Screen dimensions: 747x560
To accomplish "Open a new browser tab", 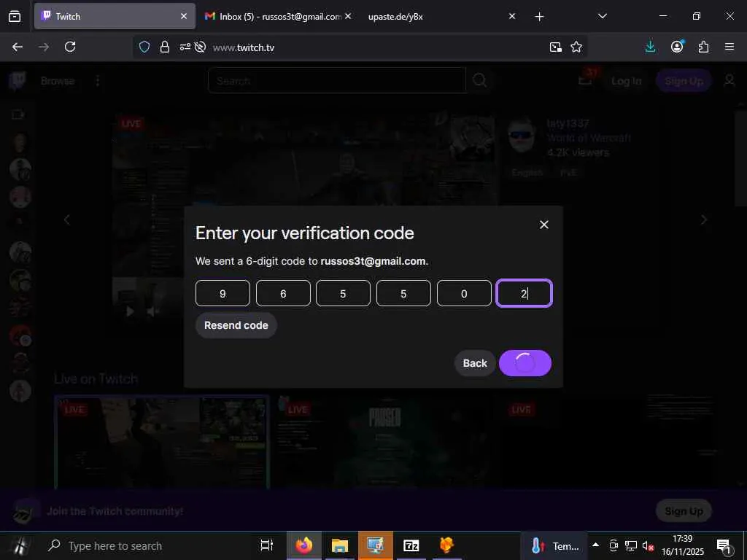I will click(x=539, y=17).
